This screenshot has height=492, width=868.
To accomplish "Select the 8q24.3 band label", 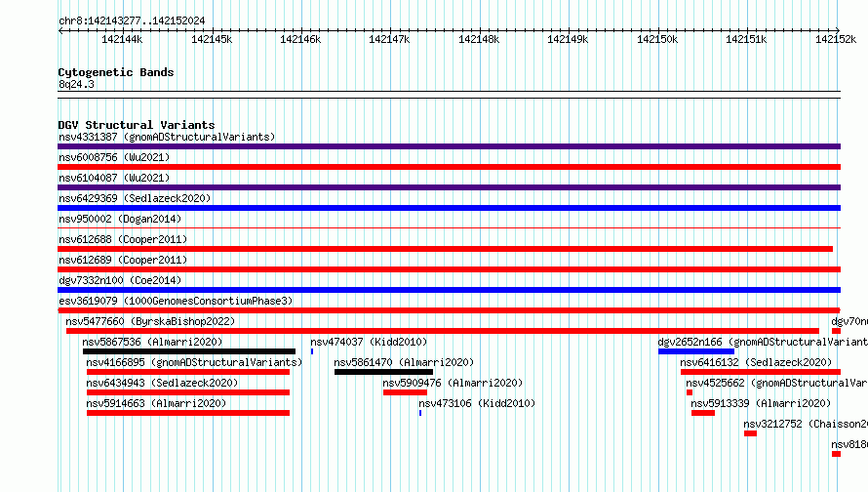I will (x=76, y=84).
